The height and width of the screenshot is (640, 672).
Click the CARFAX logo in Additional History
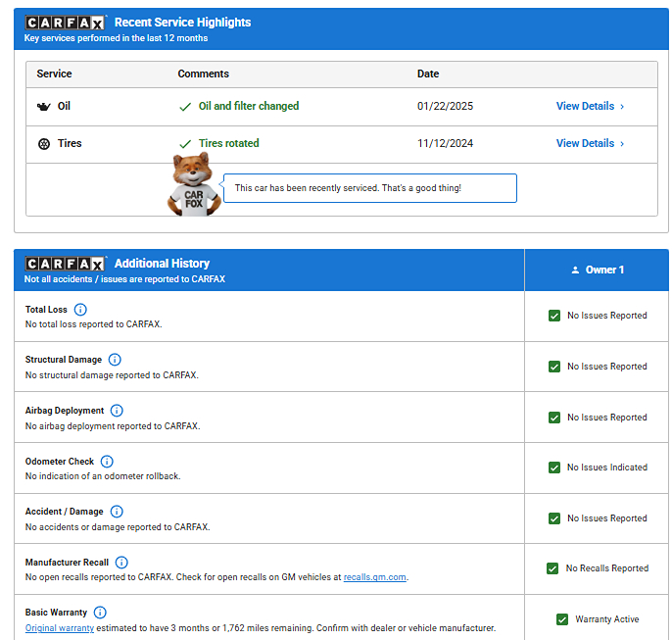[x=66, y=264]
